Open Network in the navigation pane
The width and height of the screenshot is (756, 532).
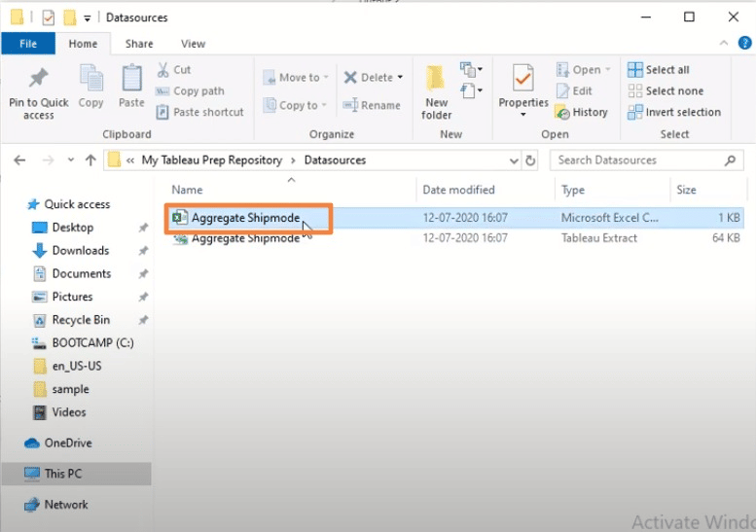[66, 505]
